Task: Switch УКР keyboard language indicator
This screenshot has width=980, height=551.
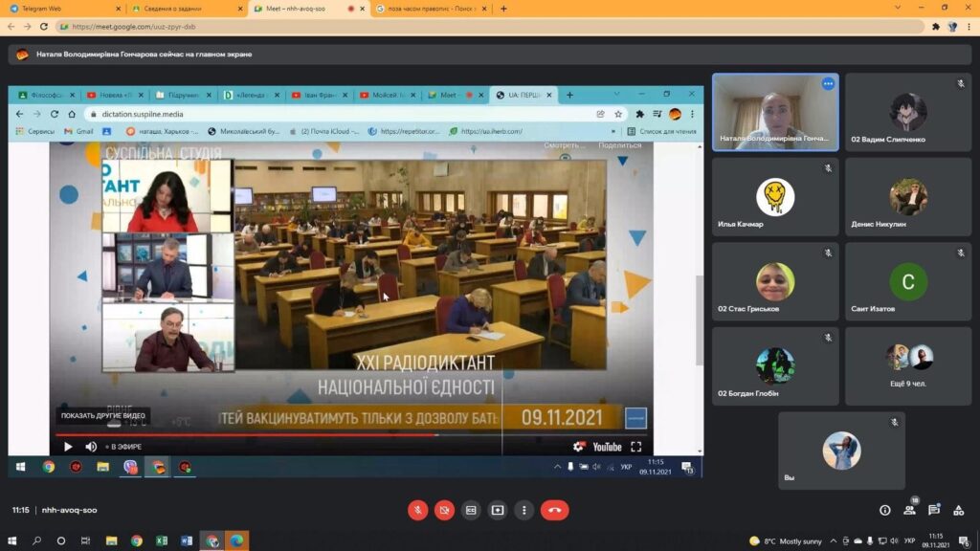Action: [909, 541]
